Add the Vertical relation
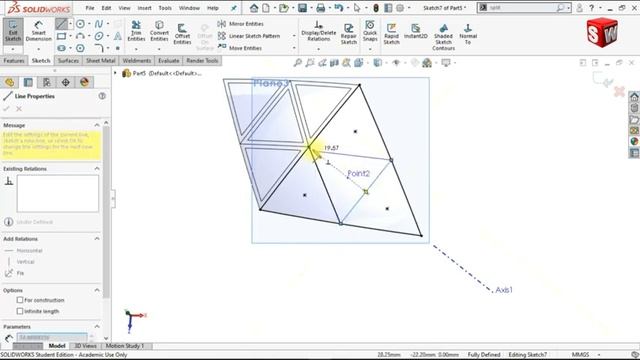 pos(20,262)
